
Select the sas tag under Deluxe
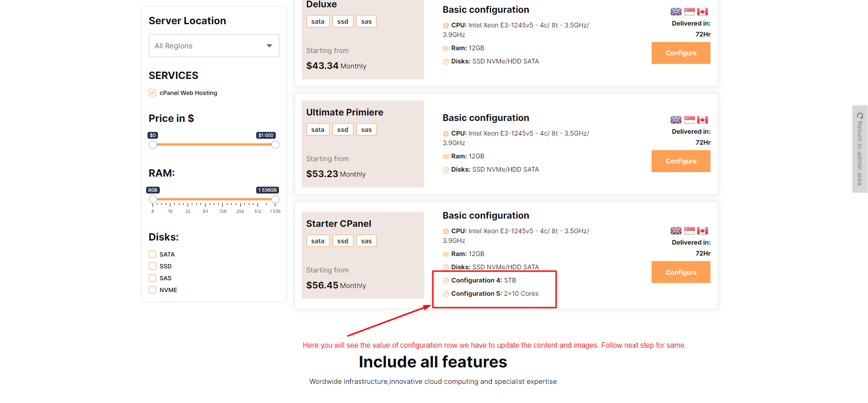(x=366, y=21)
